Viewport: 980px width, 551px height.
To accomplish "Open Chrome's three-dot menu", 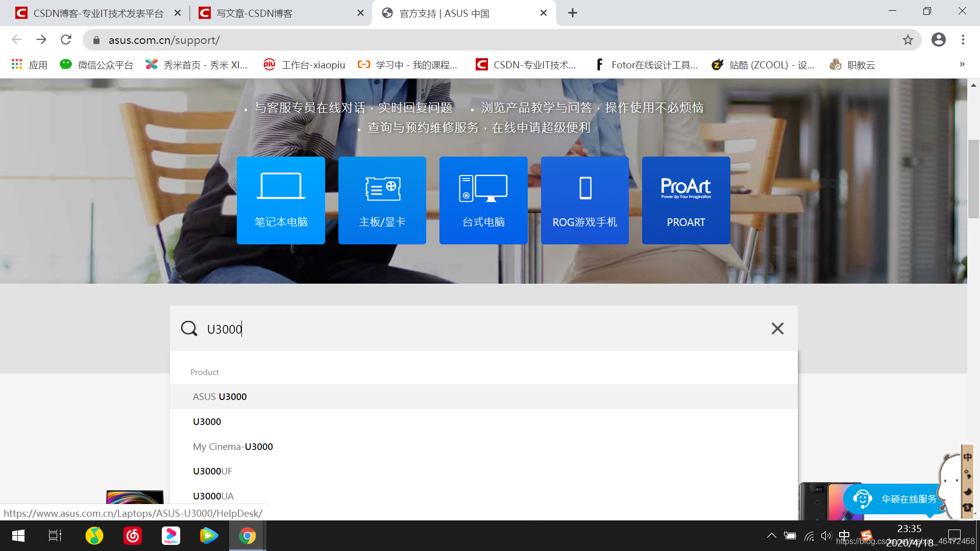I will pos(963,40).
